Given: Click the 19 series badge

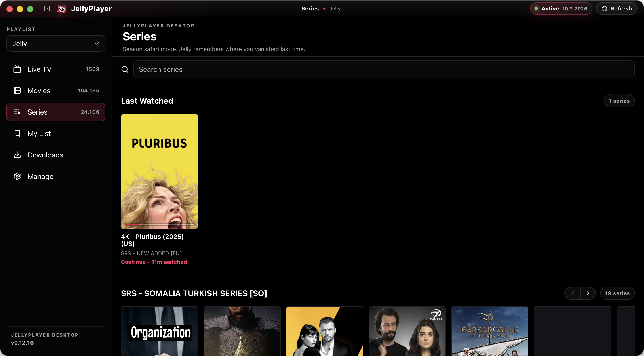Looking at the screenshot, I should 617,293.
